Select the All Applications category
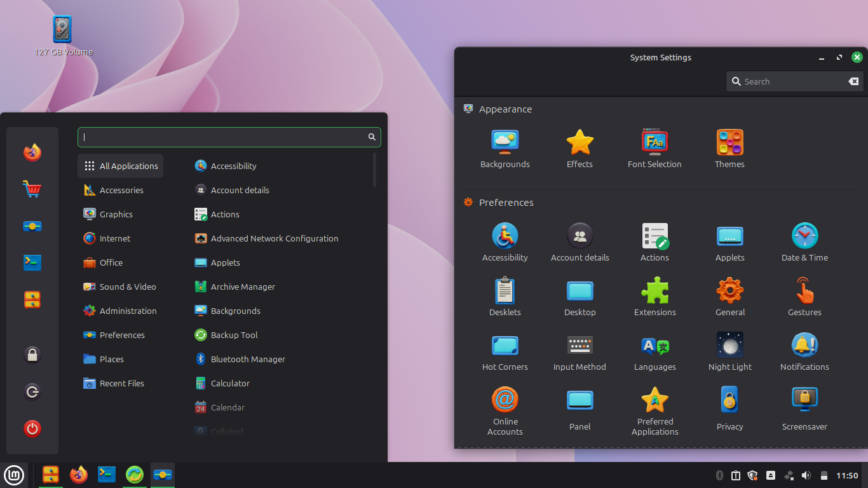The height and width of the screenshot is (488, 868). [x=121, y=166]
